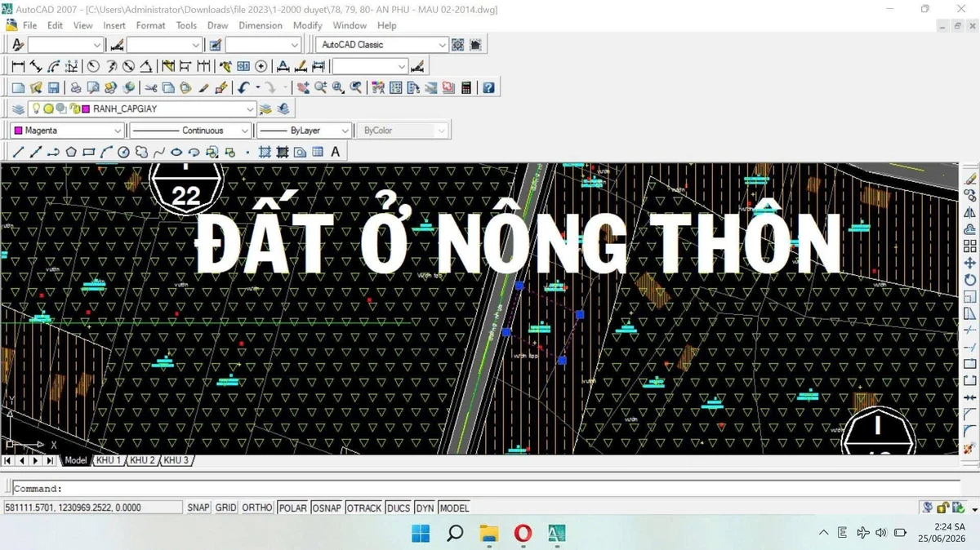Toggle POLAR tracking in status bar
Image resolution: width=980 pixels, height=550 pixels.
(292, 508)
